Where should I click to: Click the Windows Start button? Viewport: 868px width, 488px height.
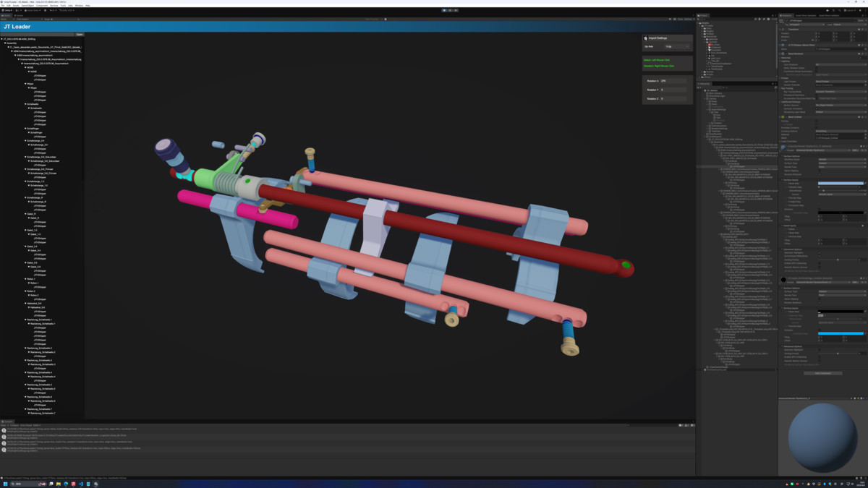[6, 484]
